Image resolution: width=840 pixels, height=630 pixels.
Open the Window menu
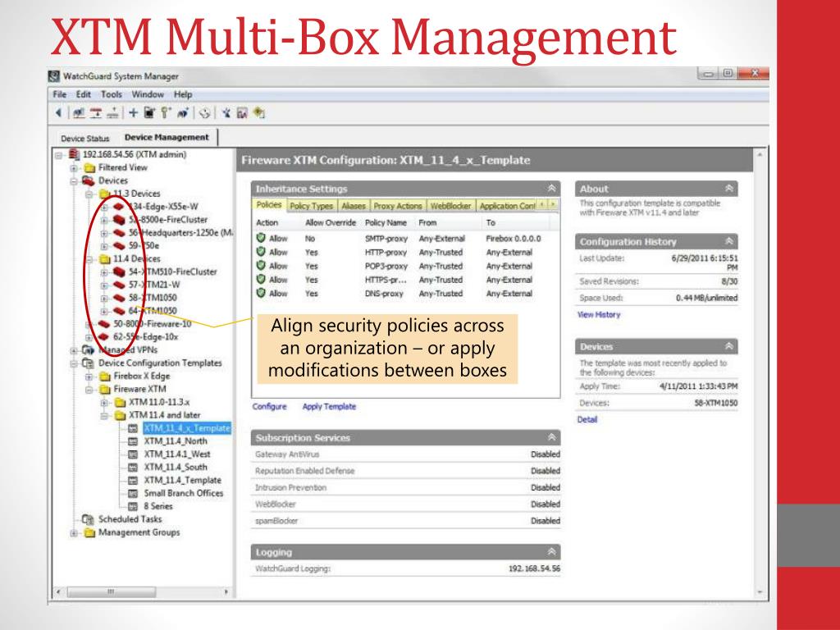(148, 94)
